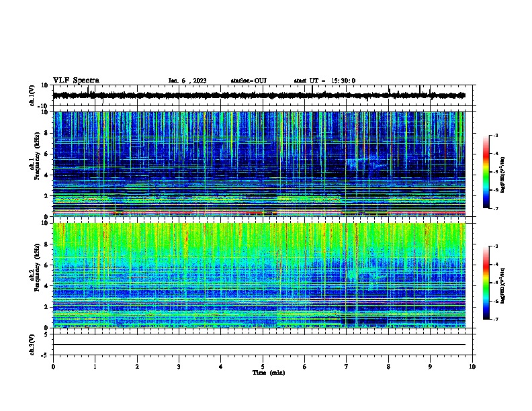
Task: Click the ch.1 "Frequency (kHz)" axis label
Action: (37, 156)
